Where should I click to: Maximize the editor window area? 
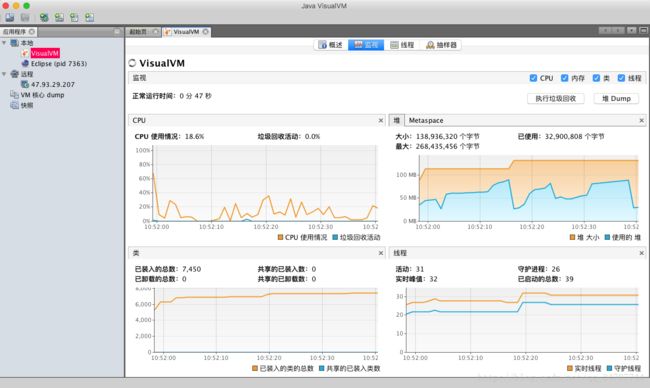[x=643, y=30]
